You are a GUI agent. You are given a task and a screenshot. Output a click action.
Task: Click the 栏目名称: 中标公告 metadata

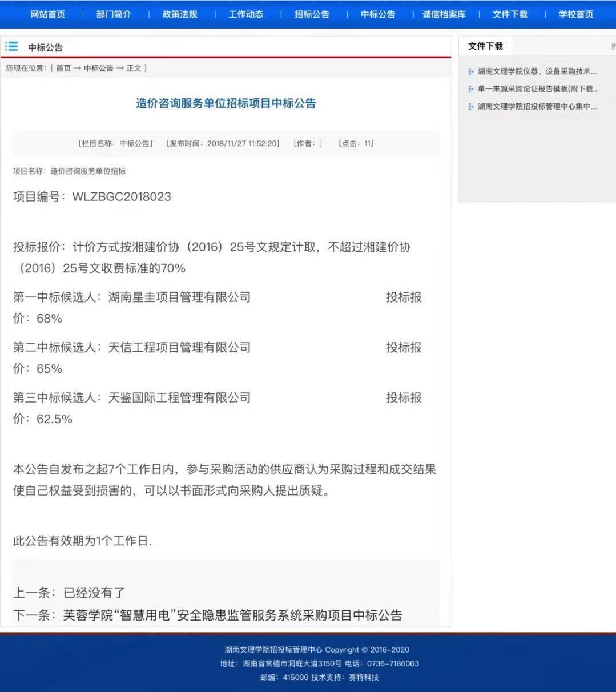[x=115, y=143]
